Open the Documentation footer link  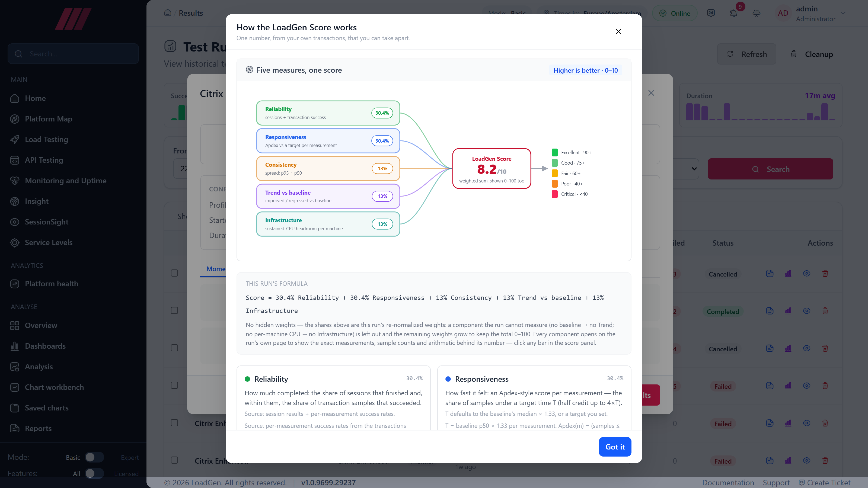(728, 483)
